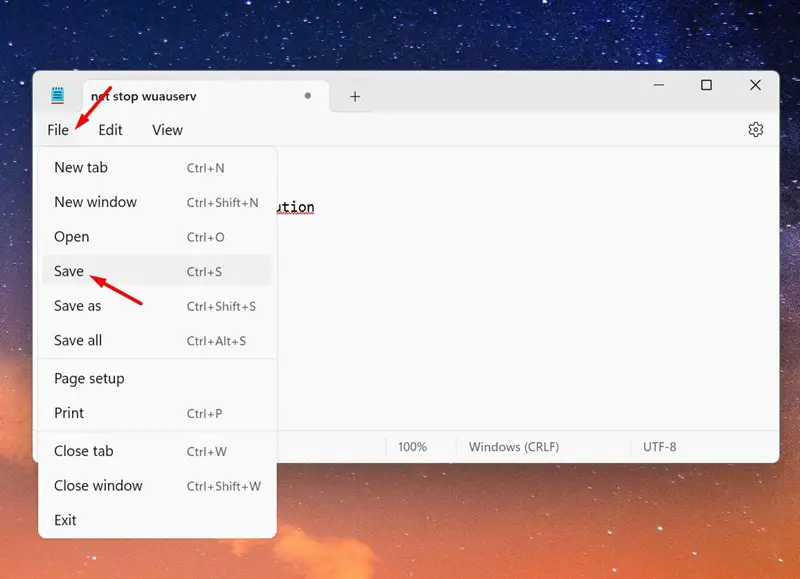Select Close window option
The width and height of the screenshot is (800, 579).
pos(157,486)
